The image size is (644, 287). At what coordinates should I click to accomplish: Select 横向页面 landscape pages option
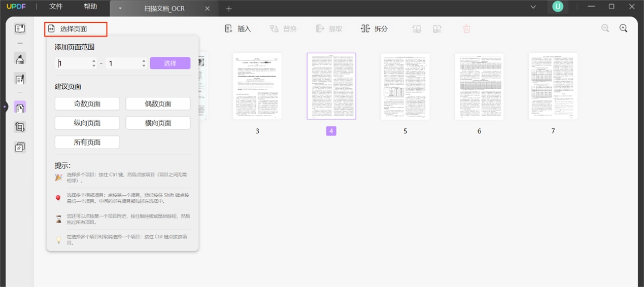pyautogui.click(x=158, y=123)
